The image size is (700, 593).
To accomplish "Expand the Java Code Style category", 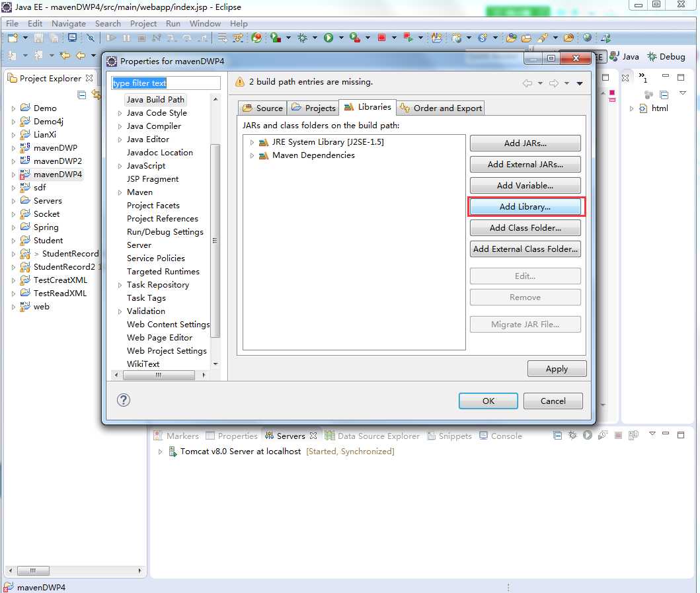I will [120, 114].
